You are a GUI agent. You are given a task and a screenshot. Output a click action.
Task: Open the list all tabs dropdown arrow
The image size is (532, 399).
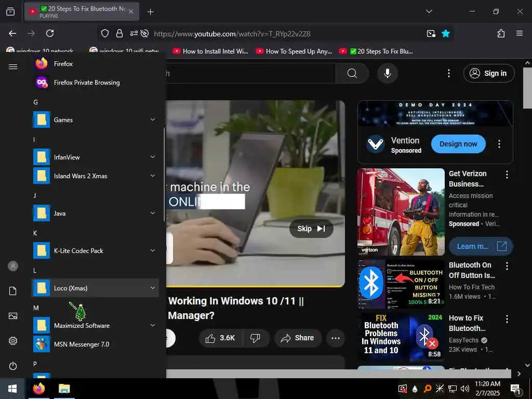coord(429,11)
